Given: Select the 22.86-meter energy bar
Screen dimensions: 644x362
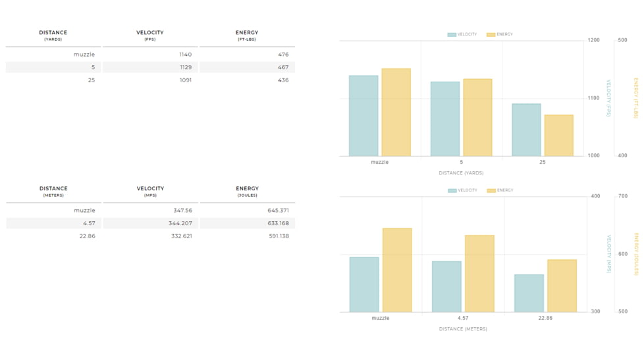Looking at the screenshot, I should (x=562, y=286).
